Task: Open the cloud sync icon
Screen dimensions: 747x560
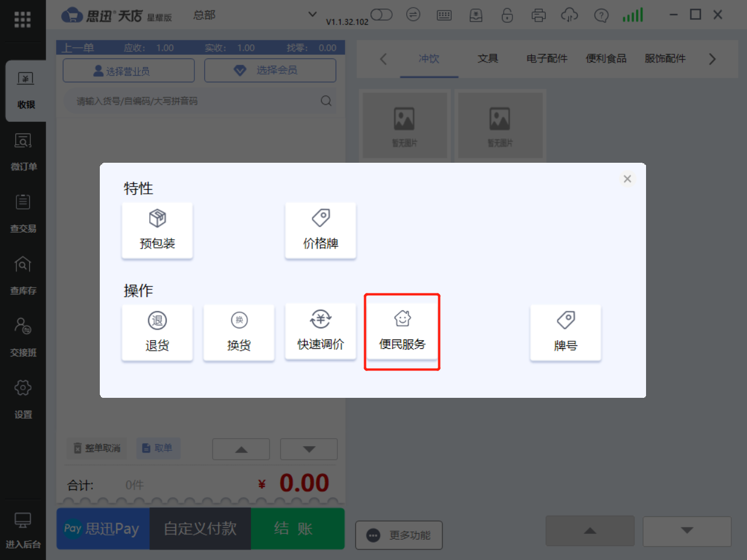Action: coord(570,15)
